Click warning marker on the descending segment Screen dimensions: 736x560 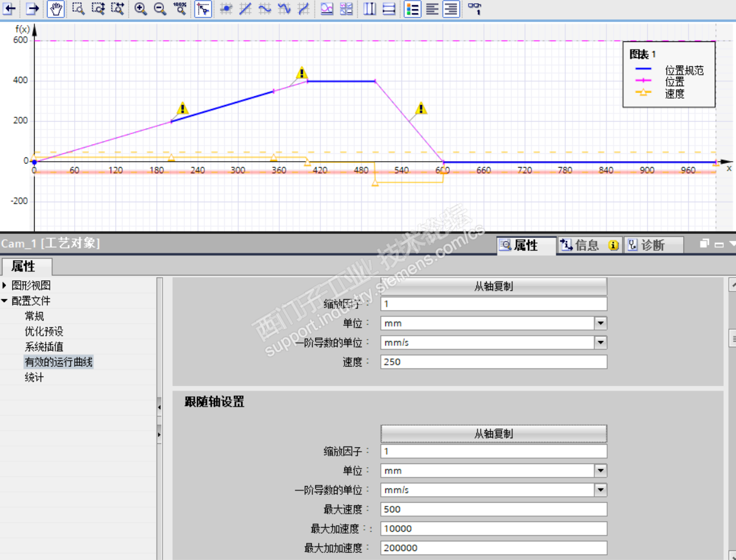(421, 108)
